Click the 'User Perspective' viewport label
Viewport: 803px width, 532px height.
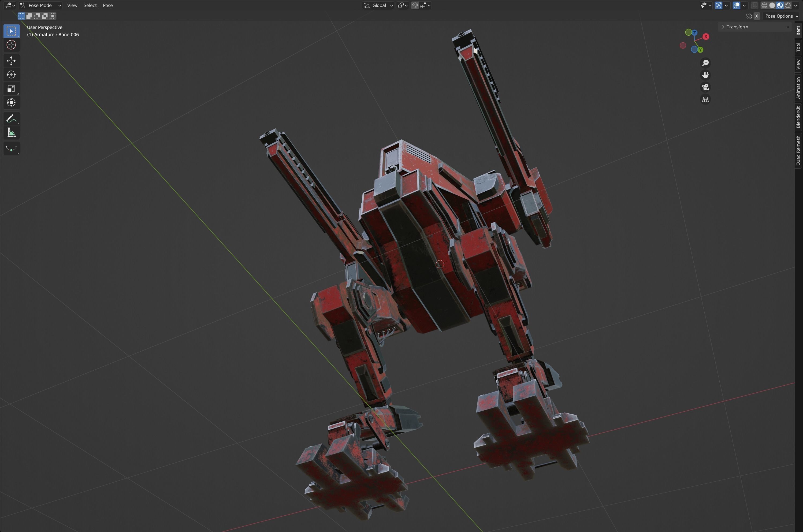(x=44, y=27)
